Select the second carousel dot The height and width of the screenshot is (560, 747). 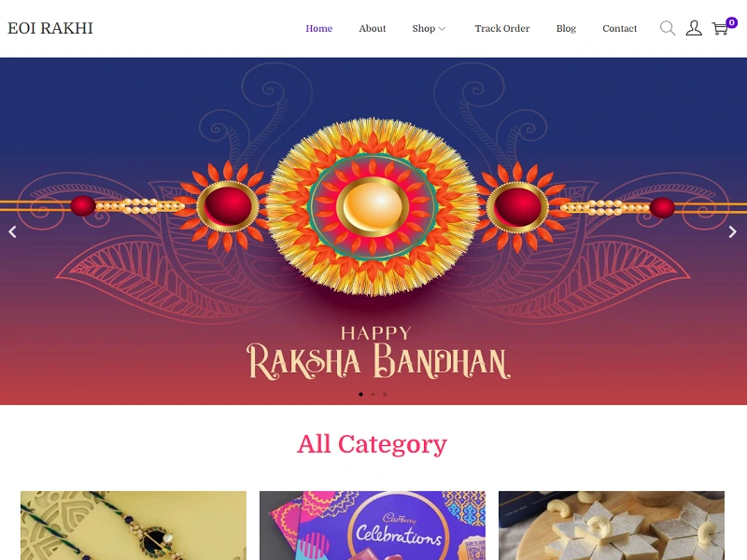click(x=373, y=394)
